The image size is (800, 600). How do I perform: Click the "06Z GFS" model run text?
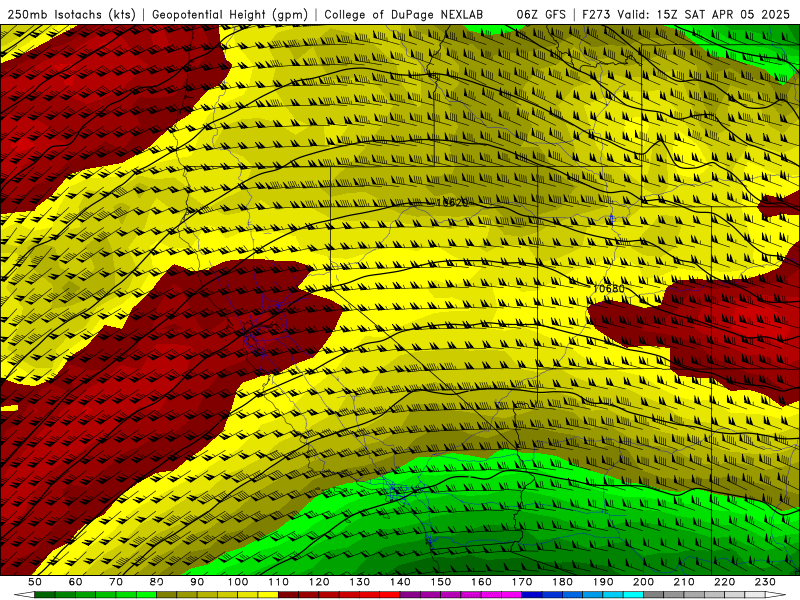click(x=541, y=15)
